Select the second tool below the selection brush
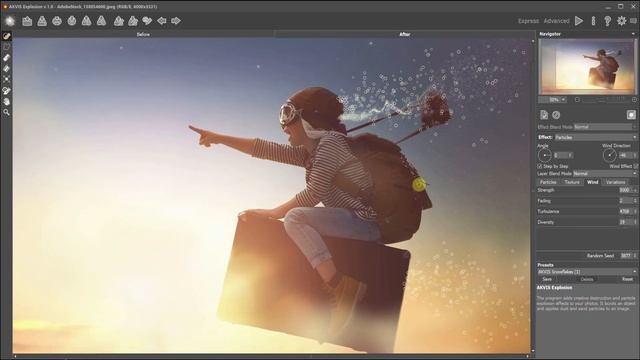 (7, 47)
